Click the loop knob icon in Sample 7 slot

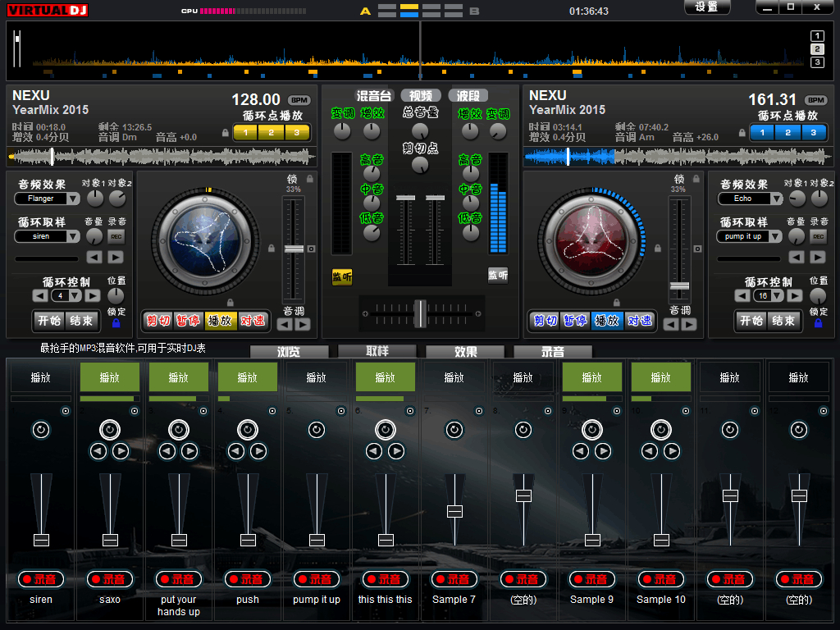[x=454, y=430]
